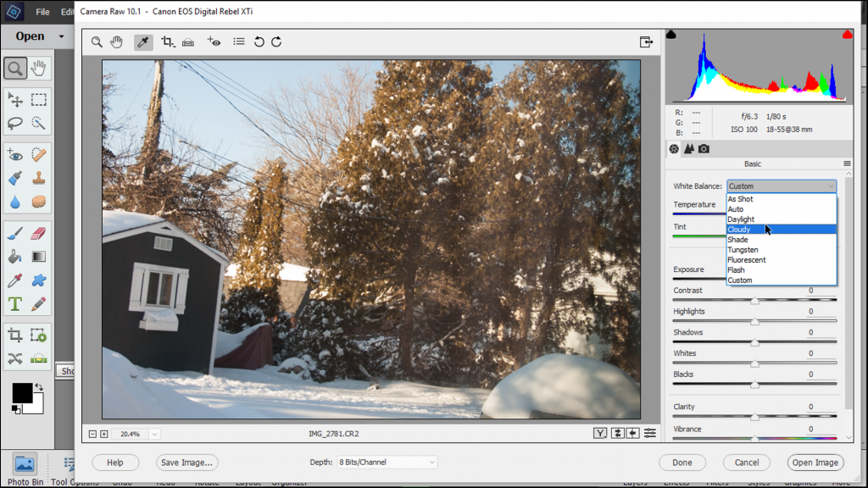Switch to the Basic panel tab icon
This screenshot has height=488, width=868.
coord(674,149)
